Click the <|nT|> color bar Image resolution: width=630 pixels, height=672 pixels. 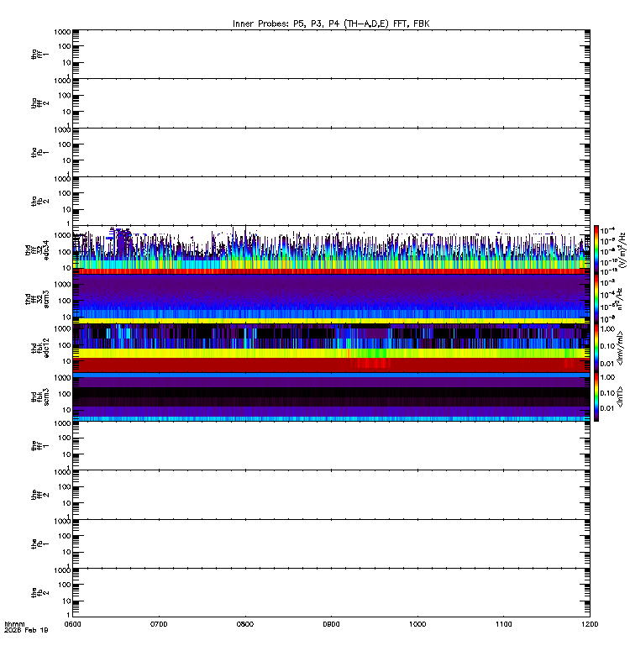pos(596,396)
